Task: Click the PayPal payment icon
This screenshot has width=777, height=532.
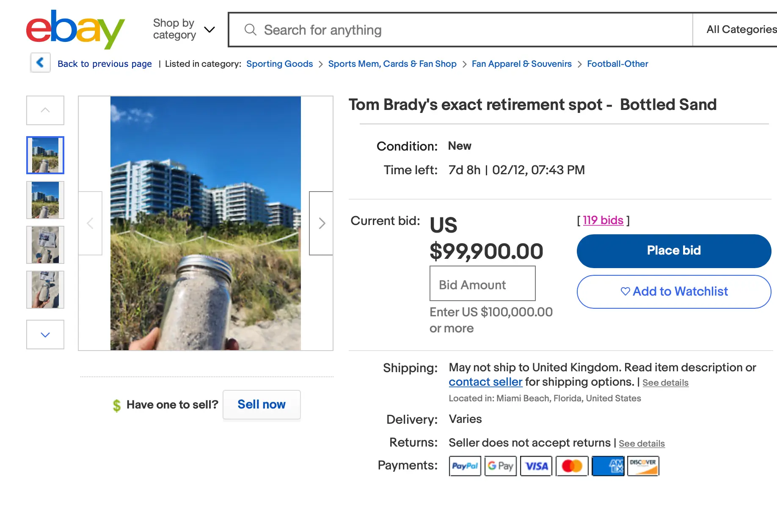Action: coord(465,466)
